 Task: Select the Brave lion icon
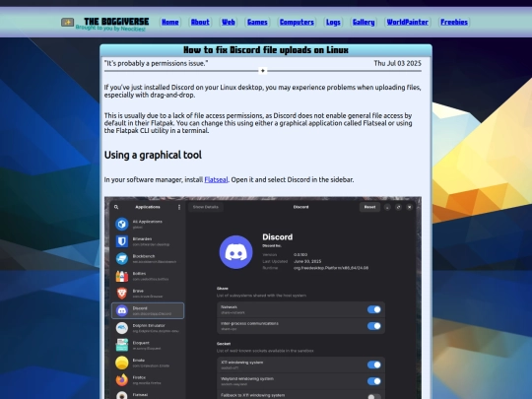pos(122,294)
